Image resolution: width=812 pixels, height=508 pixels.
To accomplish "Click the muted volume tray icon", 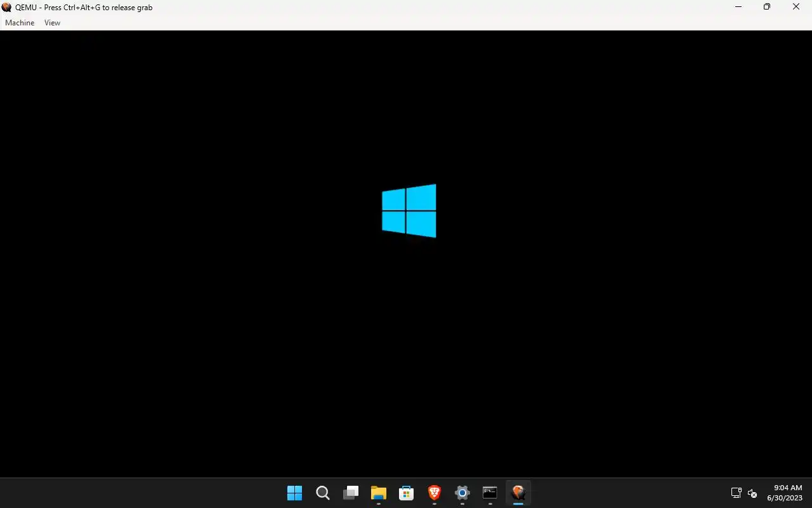I will pyautogui.click(x=752, y=493).
